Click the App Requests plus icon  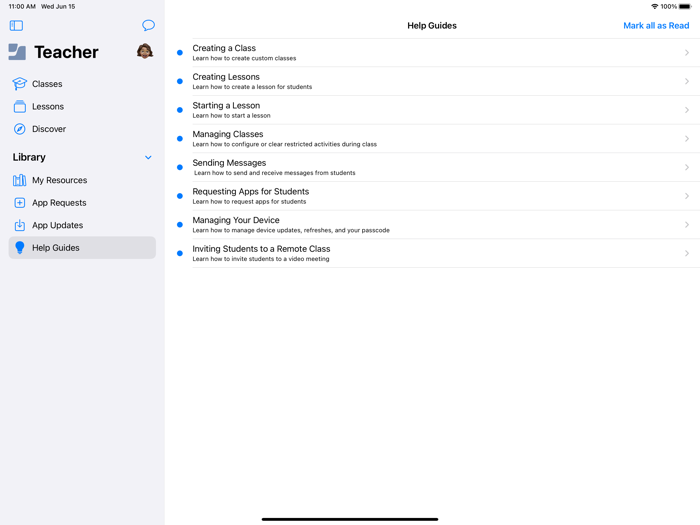20,203
